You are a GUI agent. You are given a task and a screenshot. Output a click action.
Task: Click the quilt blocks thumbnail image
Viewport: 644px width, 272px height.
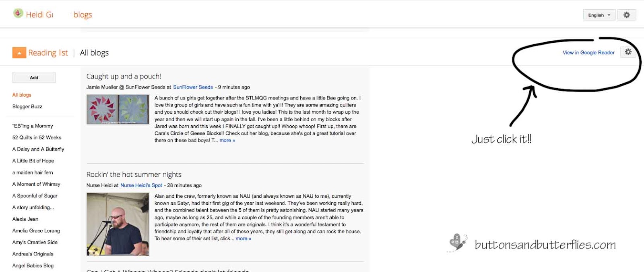tap(117, 109)
